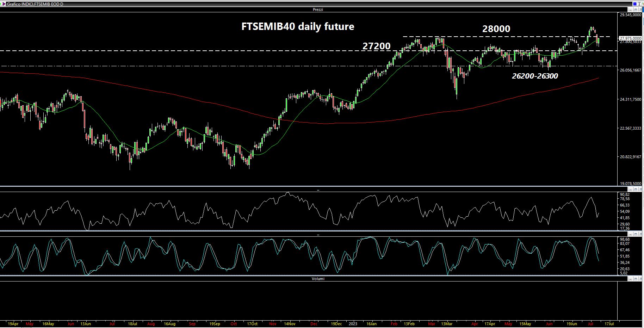
Task: Click the 18Jul date on time axis
Action: click(x=132, y=323)
